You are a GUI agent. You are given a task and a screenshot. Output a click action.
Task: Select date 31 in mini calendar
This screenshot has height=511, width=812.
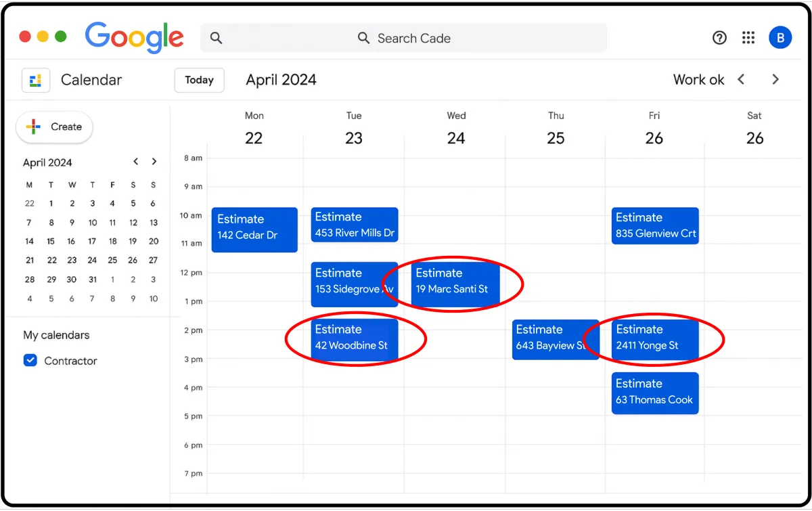click(92, 280)
